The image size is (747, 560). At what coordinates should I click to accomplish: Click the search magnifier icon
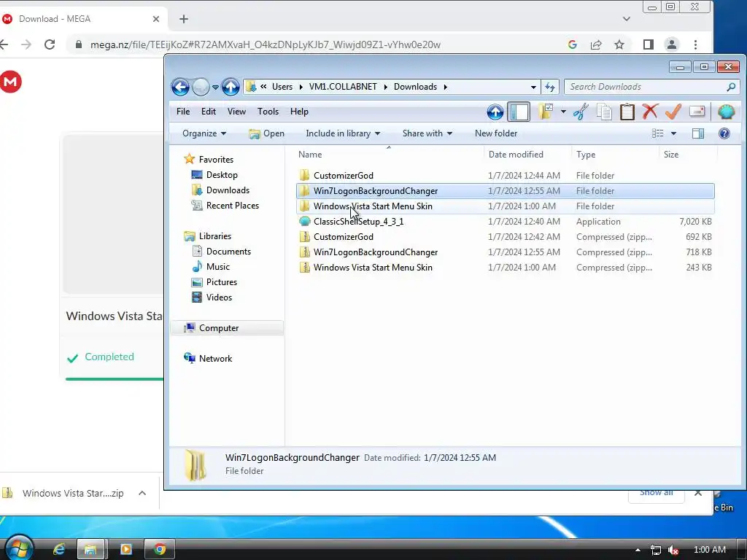(731, 87)
